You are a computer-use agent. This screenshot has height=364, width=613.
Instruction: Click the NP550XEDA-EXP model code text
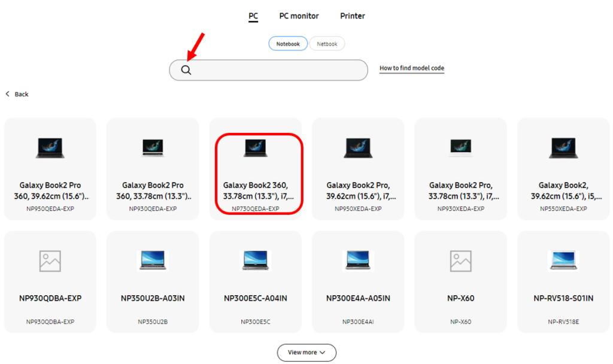pyautogui.click(x=563, y=209)
